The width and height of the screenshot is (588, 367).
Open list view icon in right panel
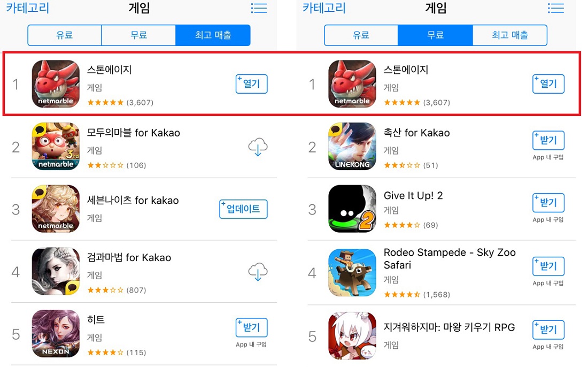(556, 8)
